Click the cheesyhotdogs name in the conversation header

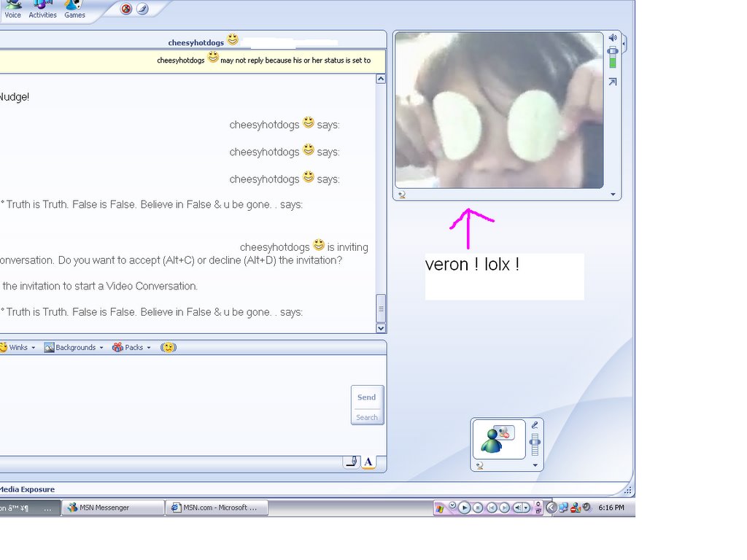point(196,42)
